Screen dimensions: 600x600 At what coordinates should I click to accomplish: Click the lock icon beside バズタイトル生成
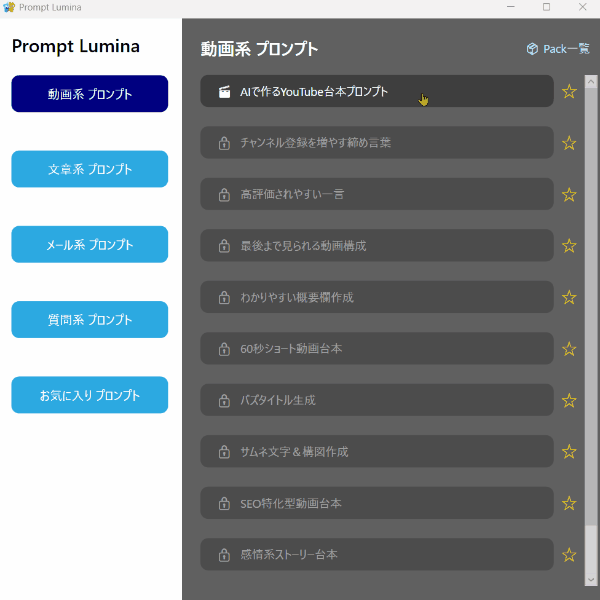pyautogui.click(x=224, y=401)
